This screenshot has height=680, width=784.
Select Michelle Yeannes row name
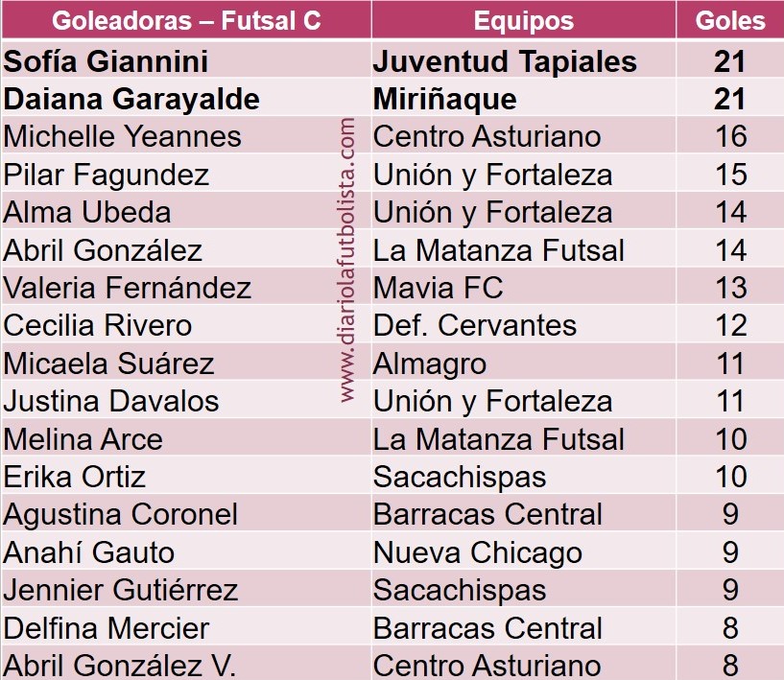pyautogui.click(x=122, y=136)
